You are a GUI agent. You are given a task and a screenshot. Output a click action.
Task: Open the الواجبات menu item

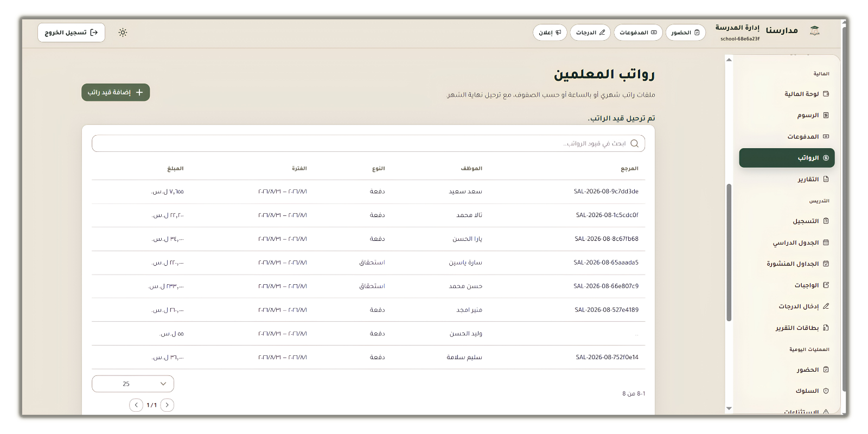coord(787,285)
